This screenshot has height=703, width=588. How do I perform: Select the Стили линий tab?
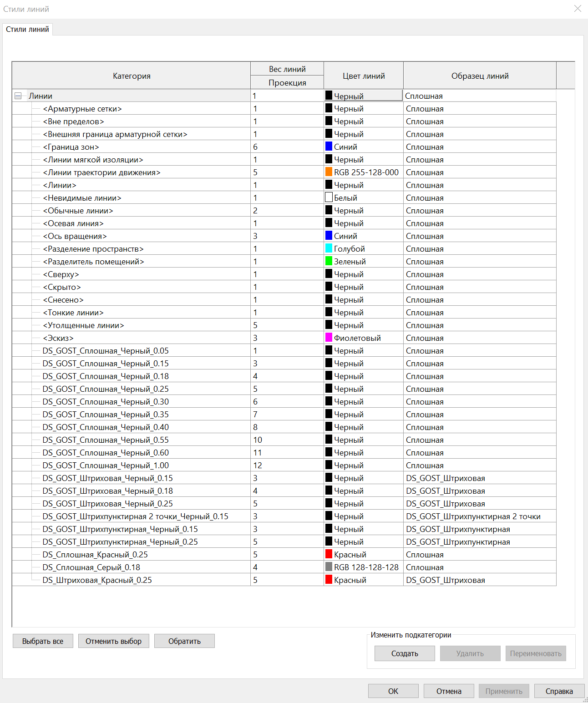tap(27, 29)
